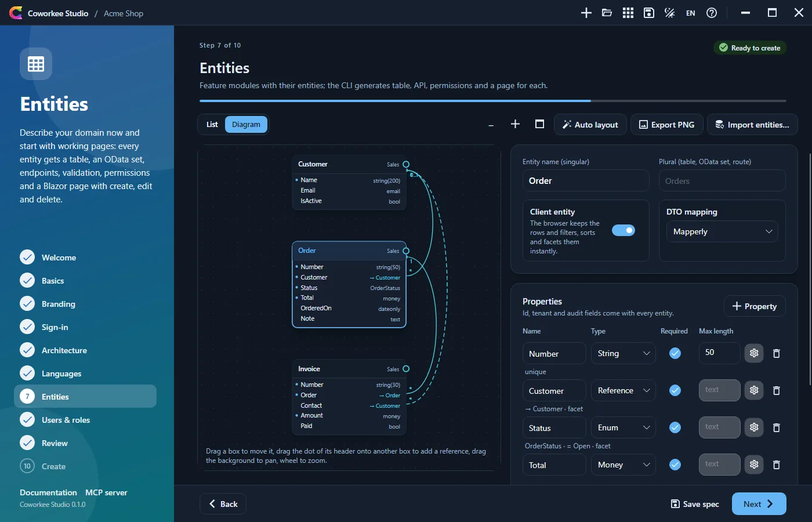Click the wizard step progress bar
The height and width of the screenshot is (522, 812).
point(493,101)
